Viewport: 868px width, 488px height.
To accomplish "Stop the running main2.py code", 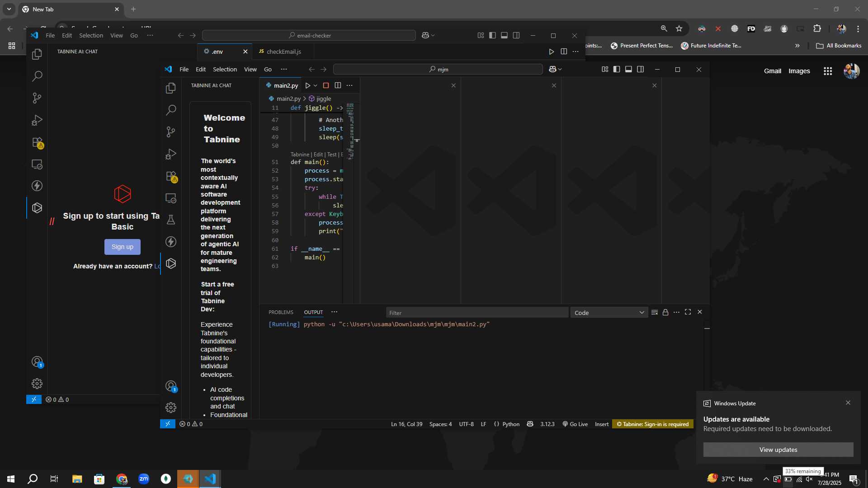I will tap(326, 85).
